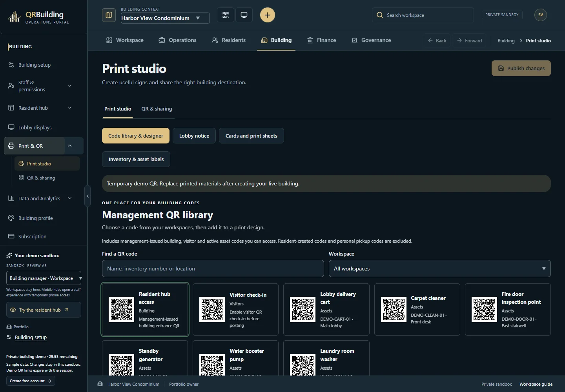Screen dimensions: 565x392
Task: Switch to the Operations top tab
Action: [x=177, y=40]
